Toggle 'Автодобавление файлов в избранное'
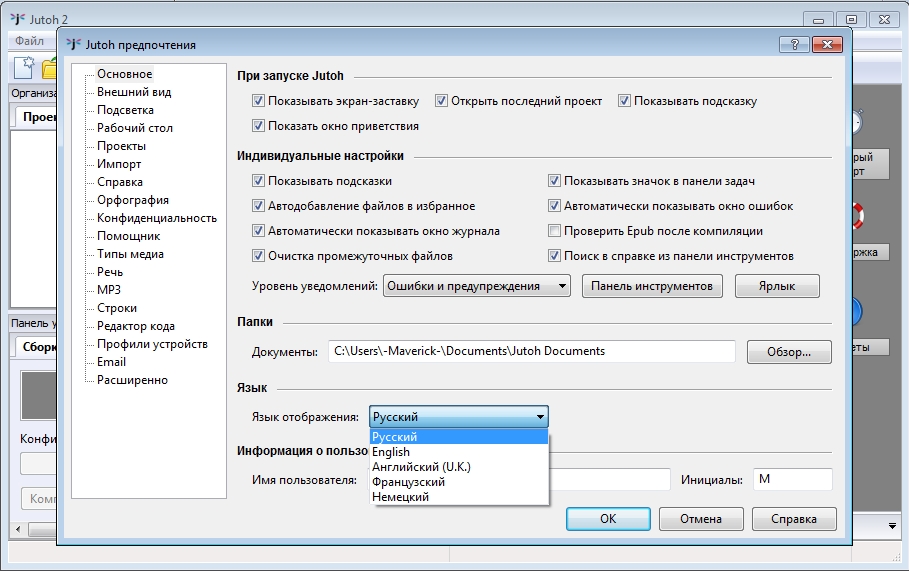Screen dimensions: 909x571 pyautogui.click(x=259, y=206)
